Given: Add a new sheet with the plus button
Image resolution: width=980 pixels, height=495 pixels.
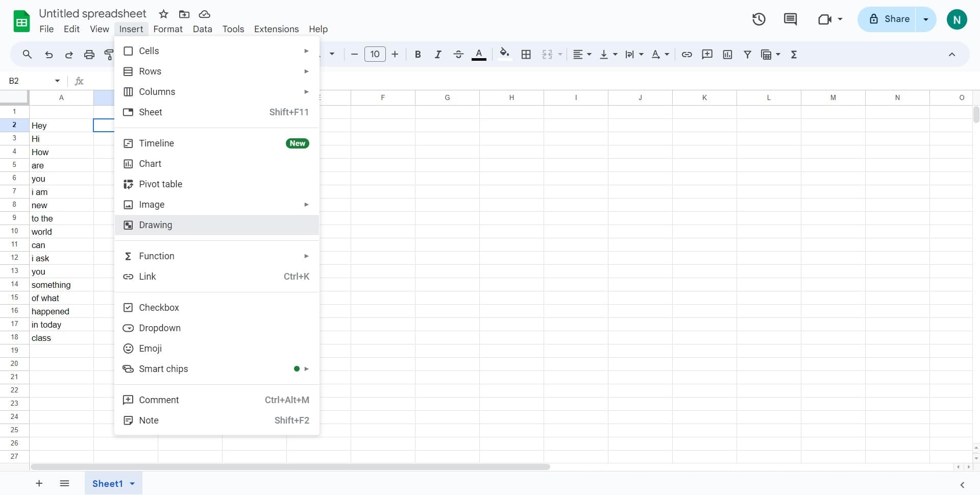Looking at the screenshot, I should (39, 483).
